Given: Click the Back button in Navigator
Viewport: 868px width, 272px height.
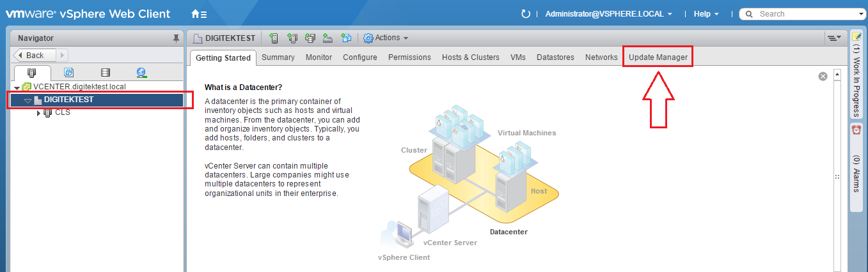Looking at the screenshot, I should (x=35, y=56).
